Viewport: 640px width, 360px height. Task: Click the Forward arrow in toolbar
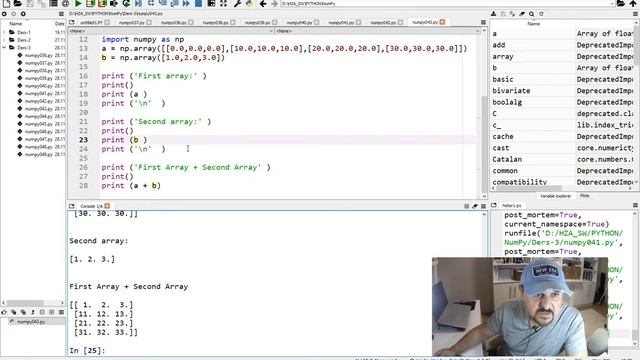tap(274, 3)
